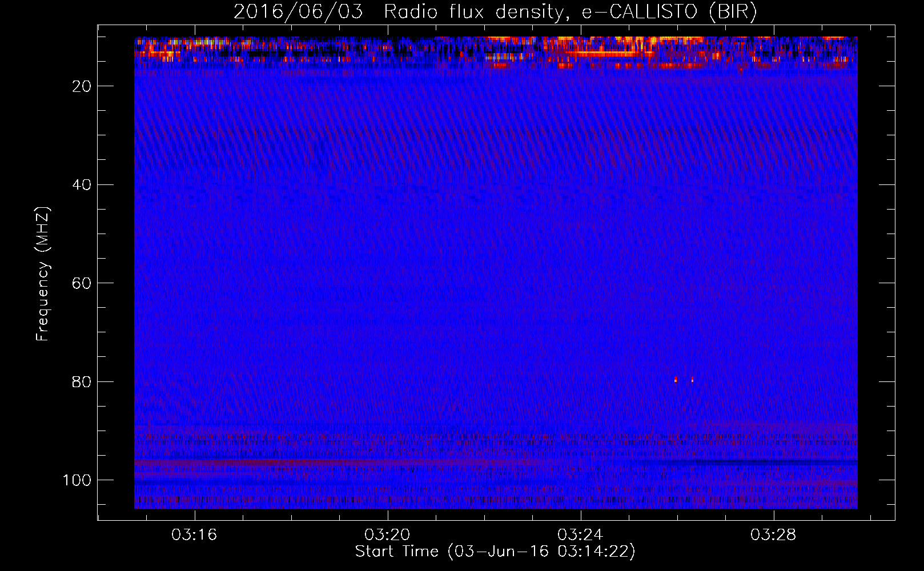This screenshot has width=924, height=571.
Task: Click the right bright spike near 80 MHz
Action: point(692,379)
